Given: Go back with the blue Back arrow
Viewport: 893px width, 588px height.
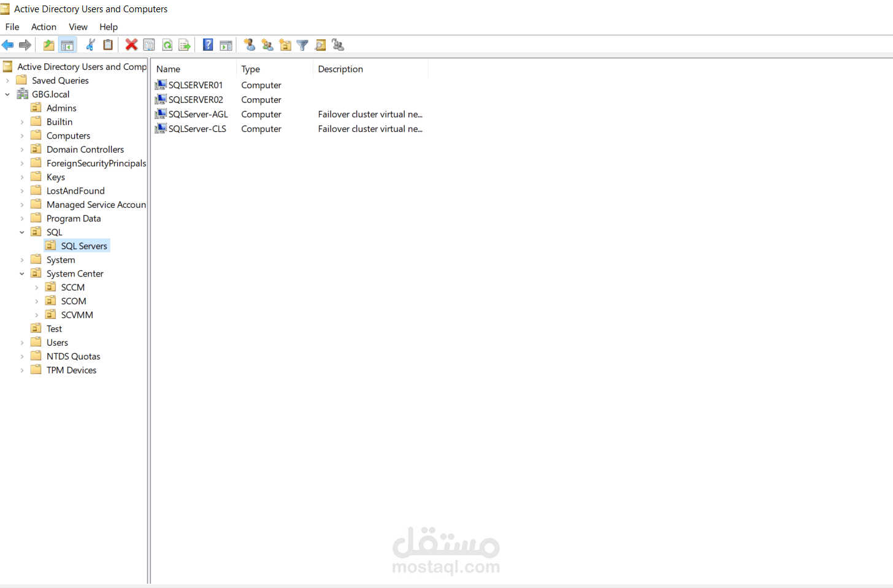Looking at the screenshot, I should click(x=8, y=45).
